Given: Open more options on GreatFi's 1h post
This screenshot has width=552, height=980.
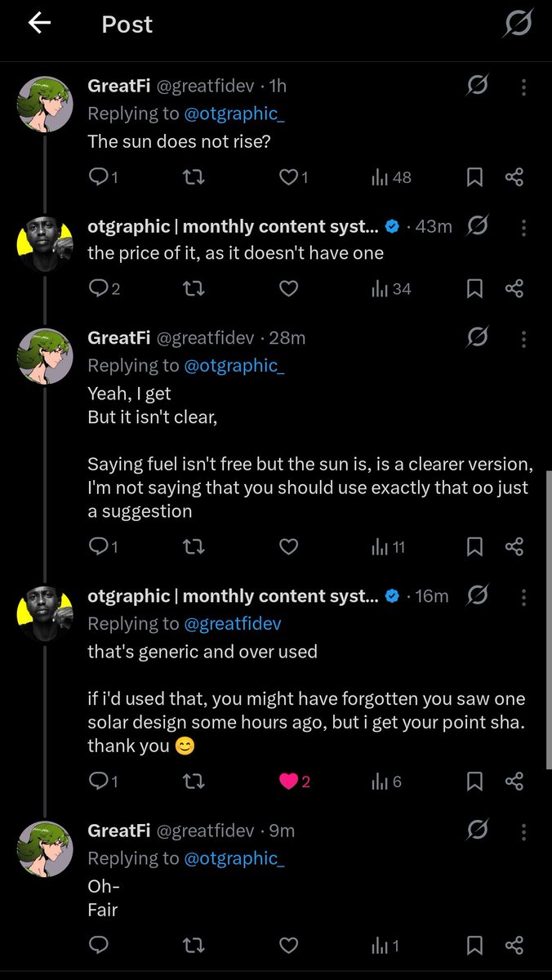Looking at the screenshot, I should click(x=523, y=87).
